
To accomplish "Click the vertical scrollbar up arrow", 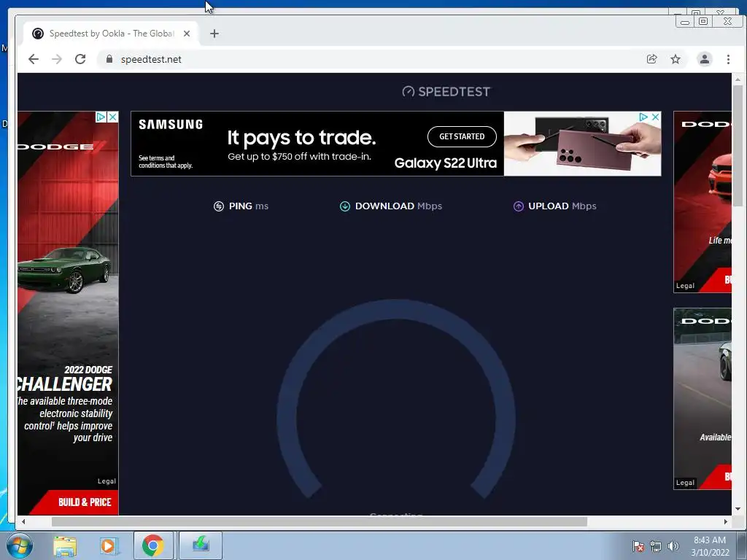I will click(x=738, y=79).
